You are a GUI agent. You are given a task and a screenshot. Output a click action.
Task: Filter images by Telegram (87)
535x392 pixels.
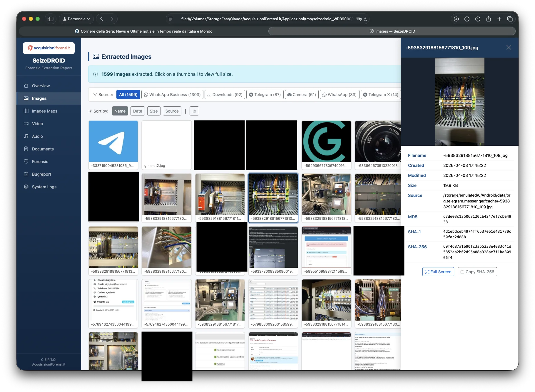(265, 95)
